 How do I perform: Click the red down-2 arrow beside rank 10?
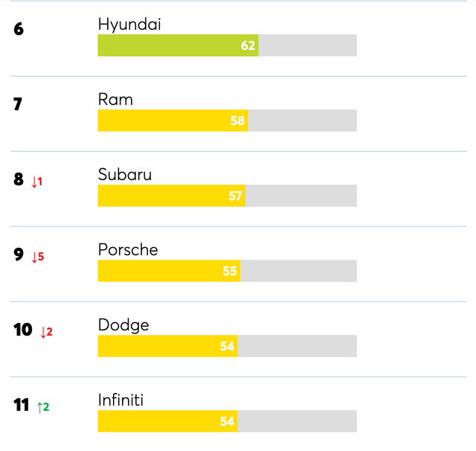[46, 331]
